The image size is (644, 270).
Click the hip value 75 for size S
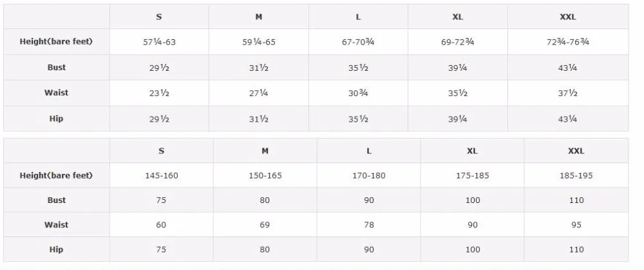click(161, 249)
